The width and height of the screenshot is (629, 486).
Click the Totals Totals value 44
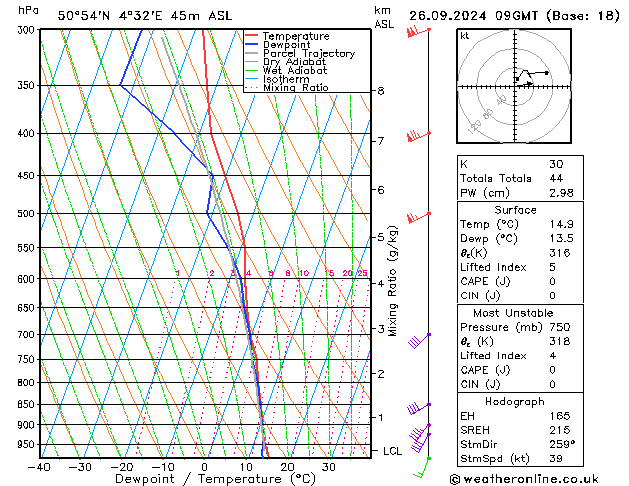[556, 178]
